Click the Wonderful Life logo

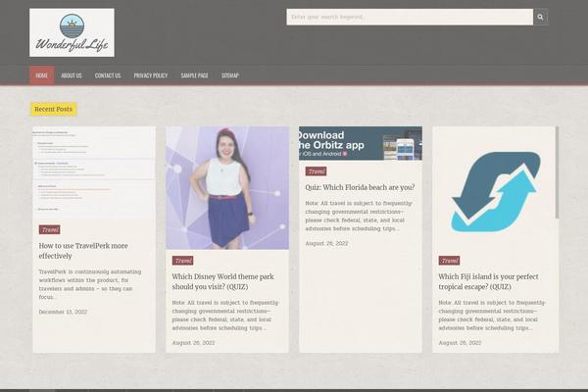72,32
